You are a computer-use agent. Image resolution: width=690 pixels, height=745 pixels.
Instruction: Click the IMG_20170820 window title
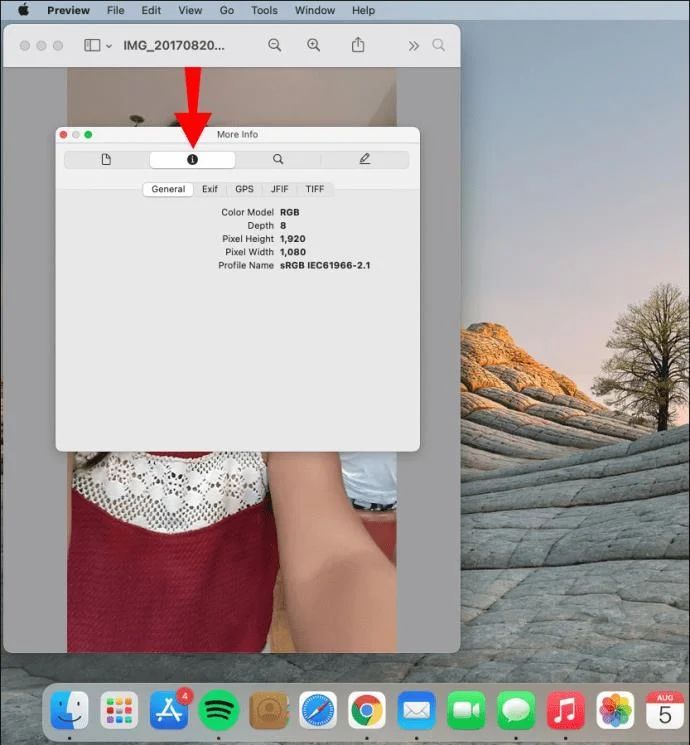pyautogui.click(x=174, y=46)
